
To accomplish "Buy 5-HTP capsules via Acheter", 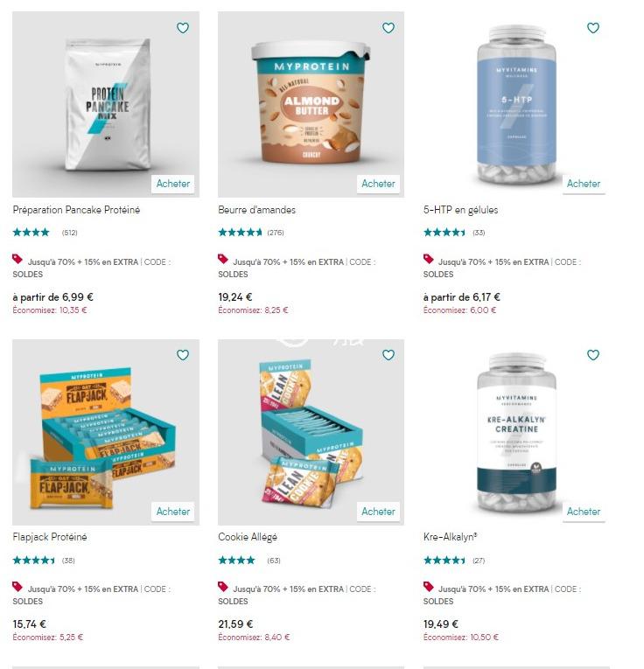I will pos(584,184).
